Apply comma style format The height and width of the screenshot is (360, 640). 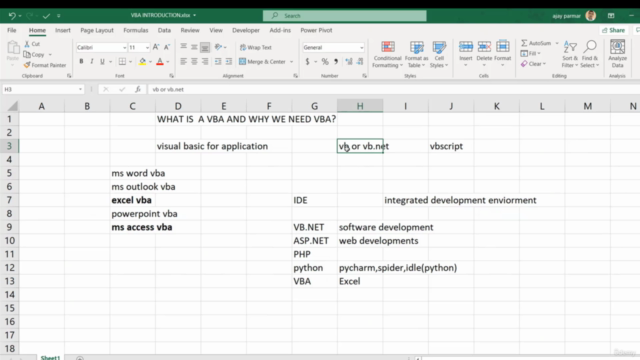point(336,62)
